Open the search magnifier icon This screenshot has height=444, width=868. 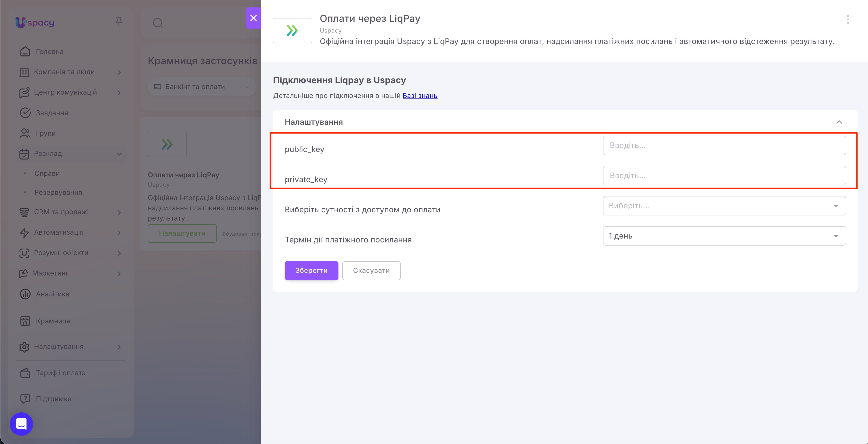point(158,23)
